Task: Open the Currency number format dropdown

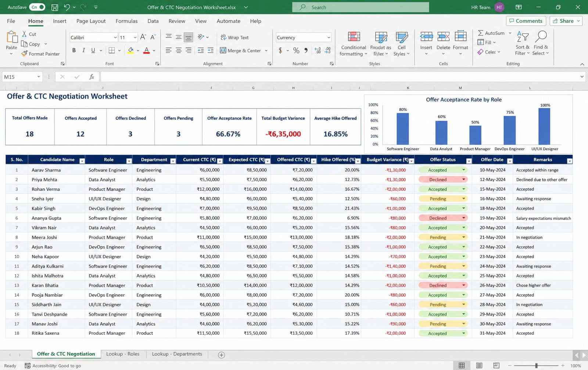Action: [329, 37]
